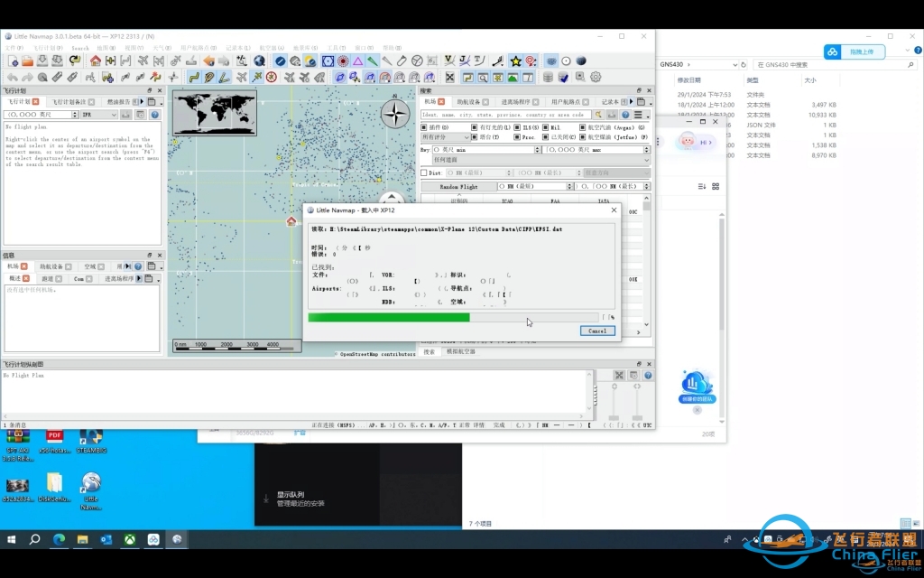Open Microsoft Edge from the taskbar
Image resolution: width=924 pixels, height=578 pixels.
[59, 539]
